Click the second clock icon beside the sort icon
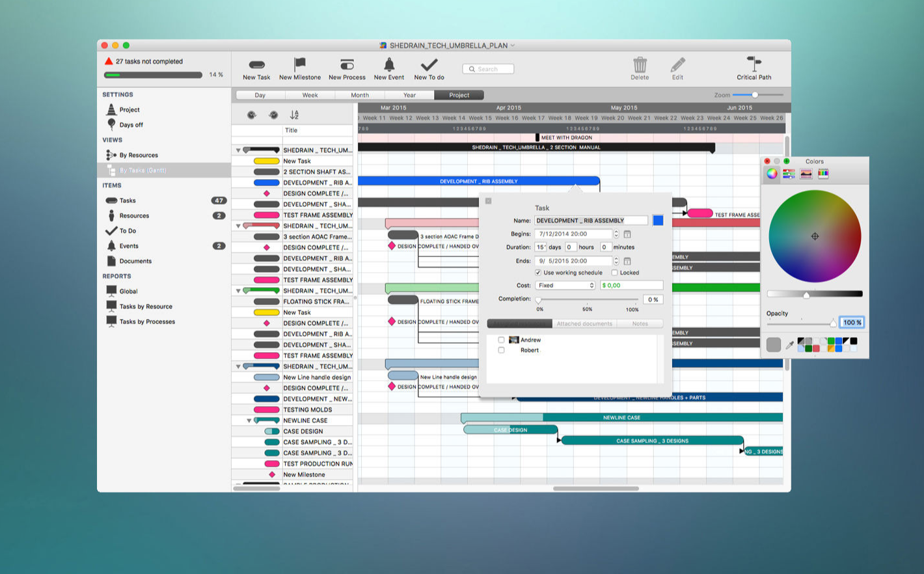Screen dimensions: 924x574 pos(273,115)
